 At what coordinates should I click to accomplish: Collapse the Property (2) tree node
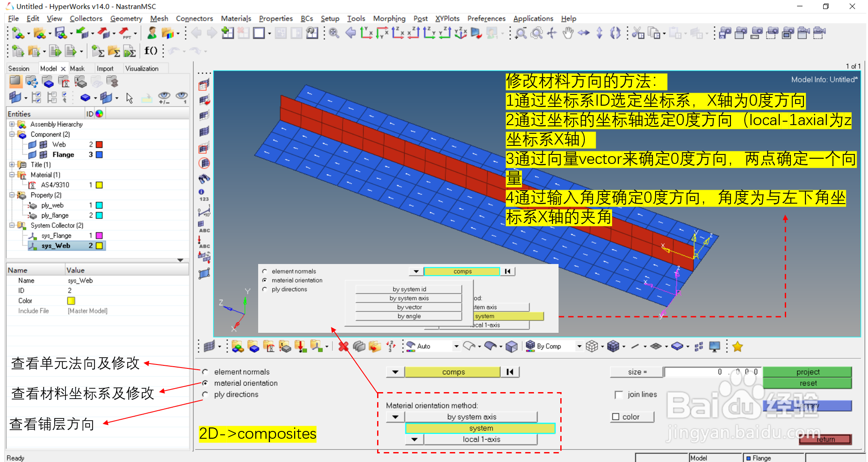point(12,195)
